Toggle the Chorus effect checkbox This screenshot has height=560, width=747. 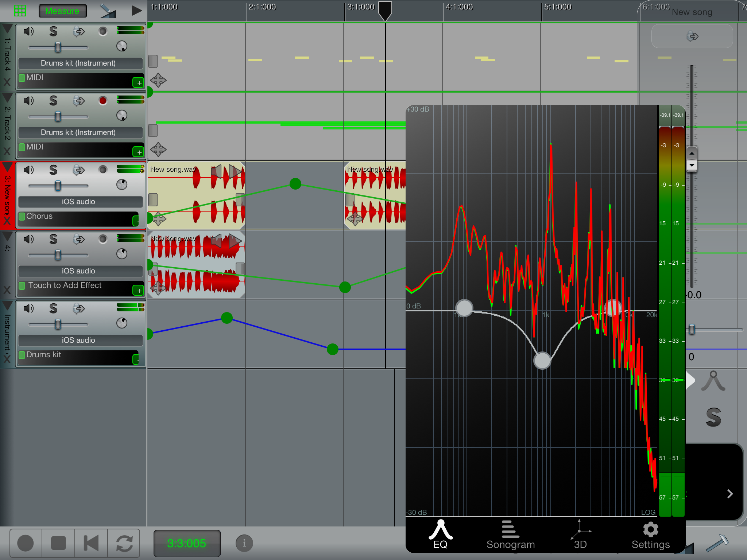point(22,216)
